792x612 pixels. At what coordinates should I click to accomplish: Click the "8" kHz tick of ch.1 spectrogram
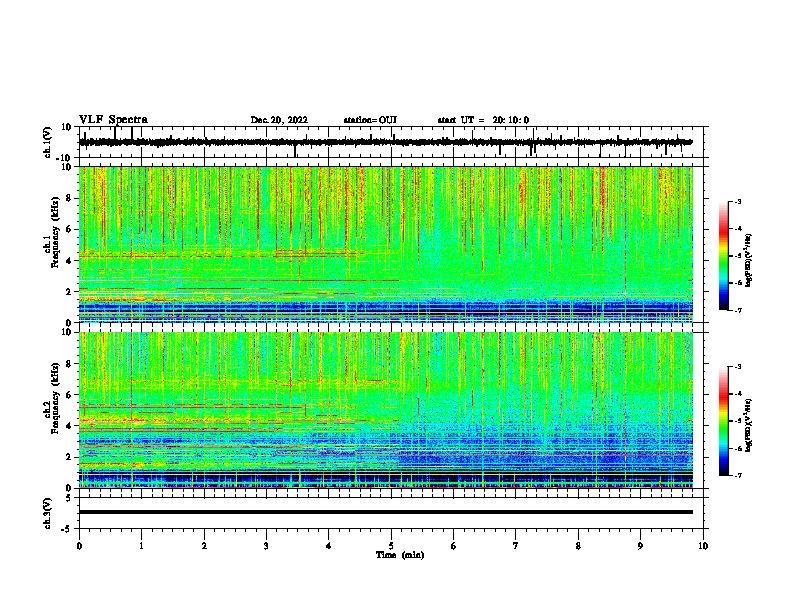pyautogui.click(x=69, y=198)
